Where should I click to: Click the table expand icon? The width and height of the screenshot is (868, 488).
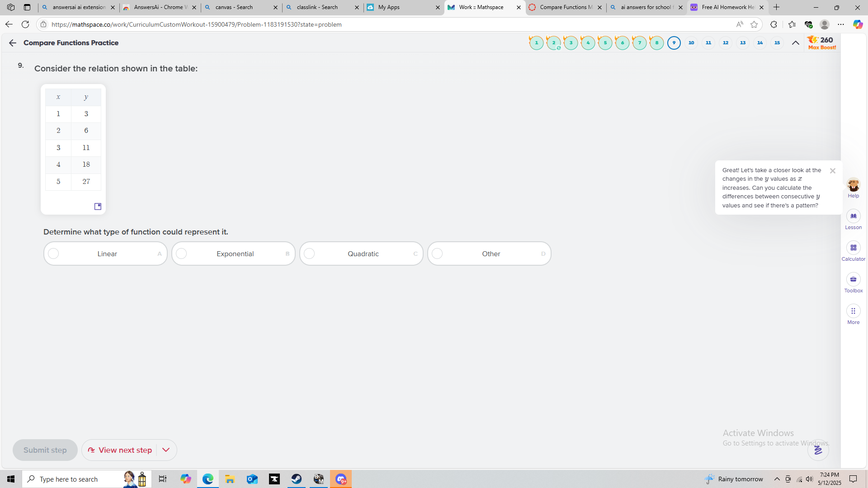pos(98,206)
